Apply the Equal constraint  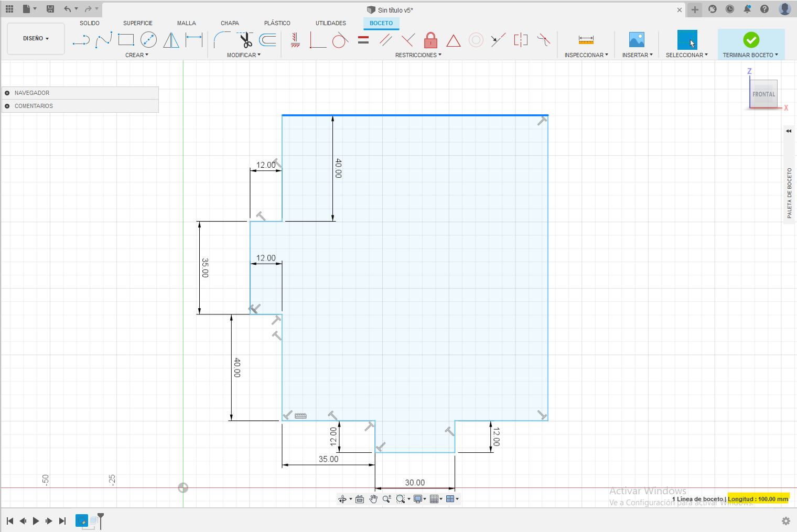(x=363, y=40)
